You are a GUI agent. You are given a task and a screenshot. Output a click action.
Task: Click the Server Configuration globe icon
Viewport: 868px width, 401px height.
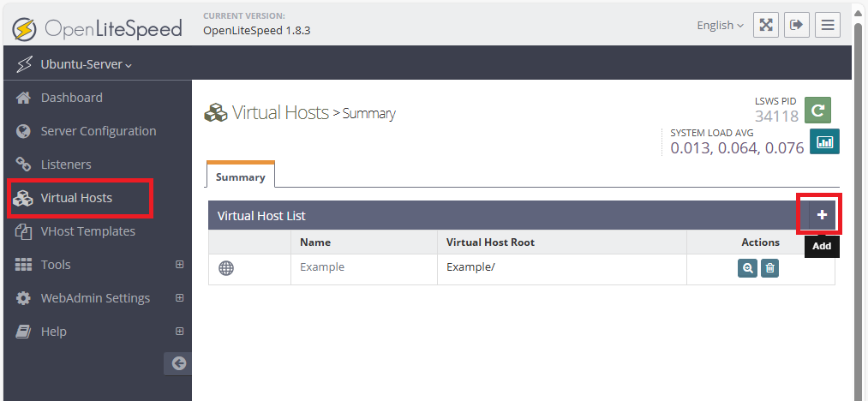pos(23,131)
